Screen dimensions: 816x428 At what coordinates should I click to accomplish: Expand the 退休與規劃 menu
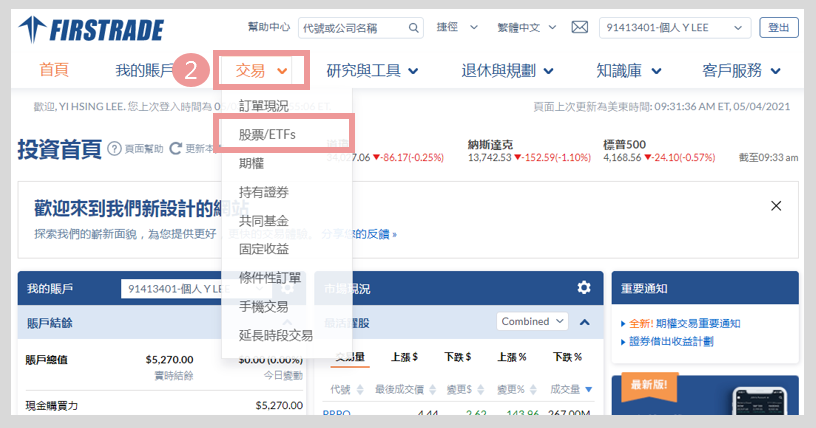coord(507,70)
